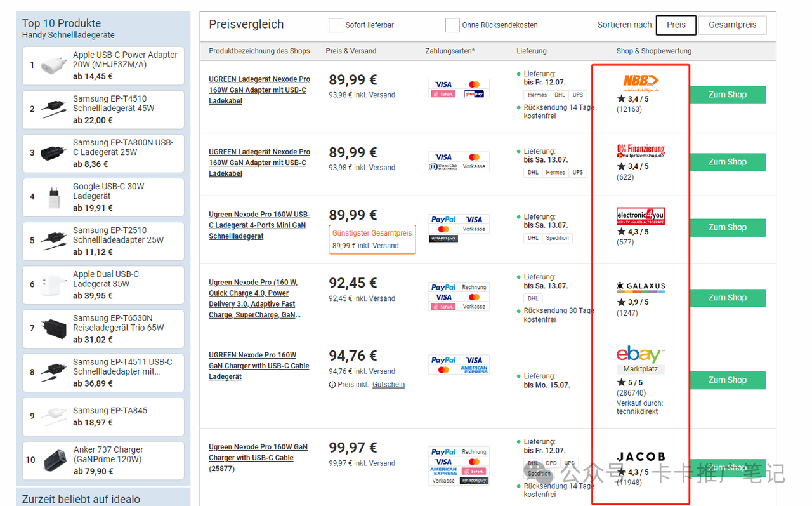Click amazon pay icon in electronic4you row
The width and height of the screenshot is (812, 506).
click(x=443, y=239)
